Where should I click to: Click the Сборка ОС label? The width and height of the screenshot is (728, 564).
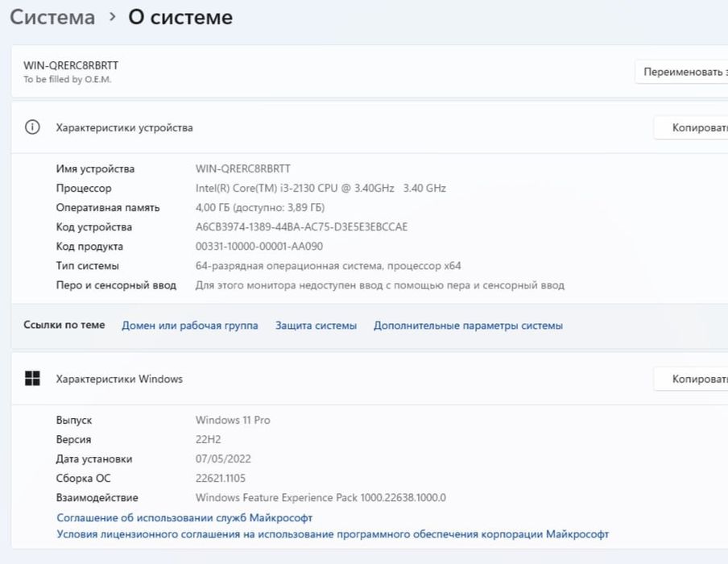83,478
